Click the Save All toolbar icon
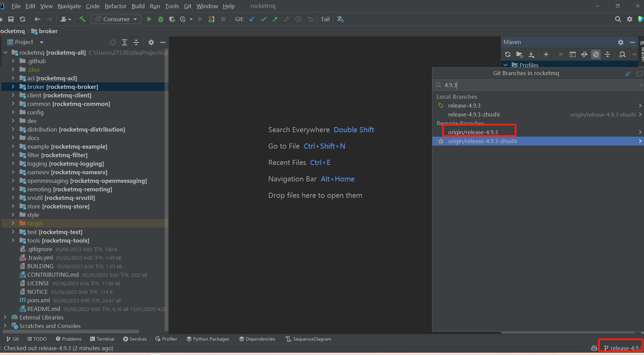 [x=11, y=19]
